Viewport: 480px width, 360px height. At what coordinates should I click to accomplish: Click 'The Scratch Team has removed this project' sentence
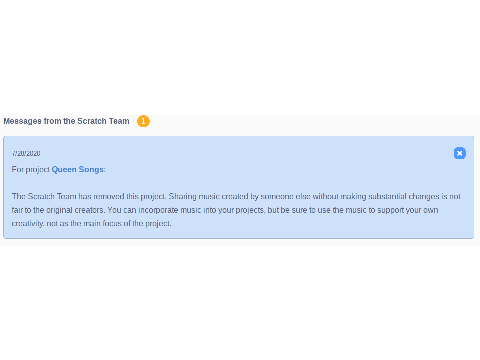(89, 196)
